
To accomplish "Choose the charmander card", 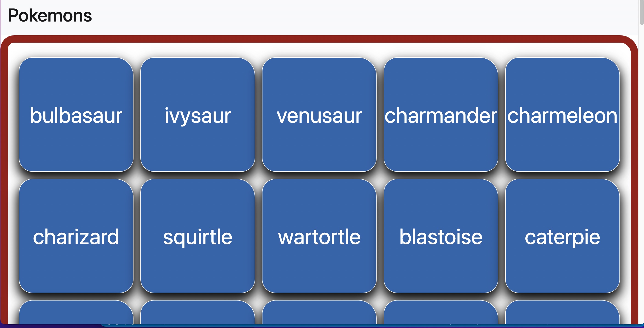I will click(441, 115).
